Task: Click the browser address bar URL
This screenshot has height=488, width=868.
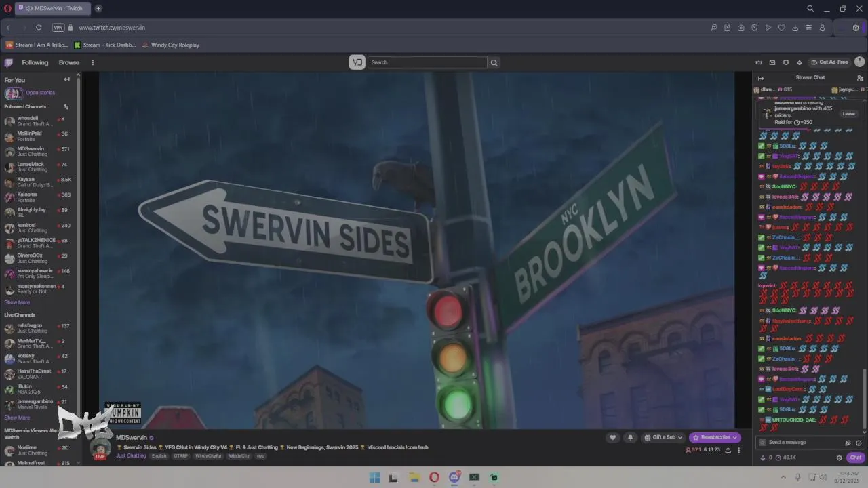Action: 112,28
